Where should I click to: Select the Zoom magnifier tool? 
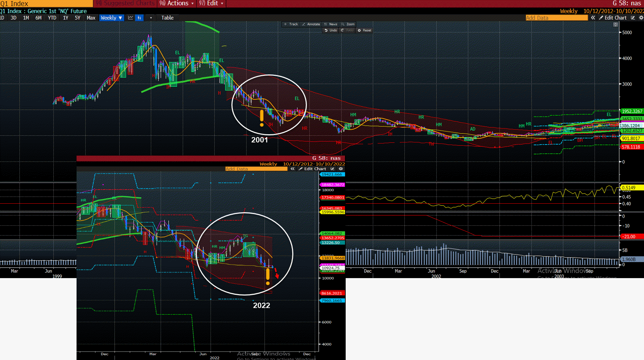tap(348, 24)
